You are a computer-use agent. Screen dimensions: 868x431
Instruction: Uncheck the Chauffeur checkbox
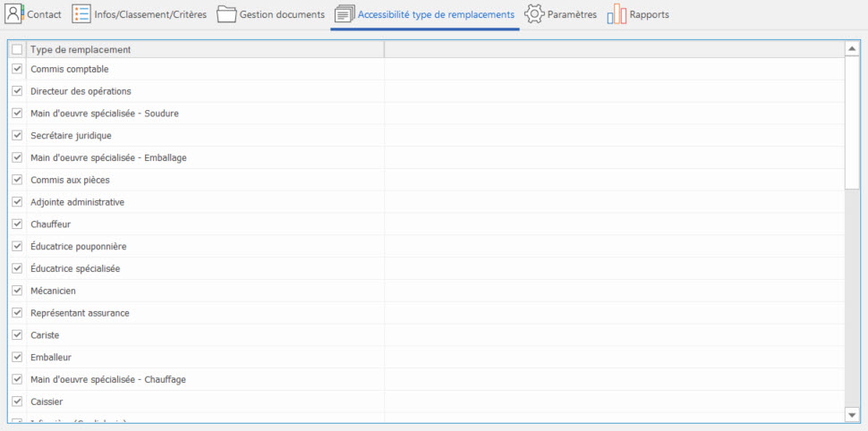17,224
